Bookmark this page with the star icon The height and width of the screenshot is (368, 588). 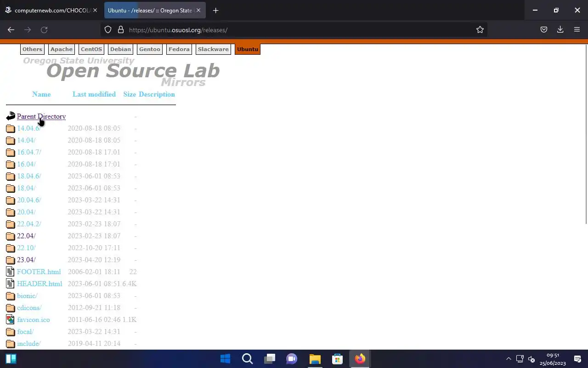pyautogui.click(x=480, y=30)
